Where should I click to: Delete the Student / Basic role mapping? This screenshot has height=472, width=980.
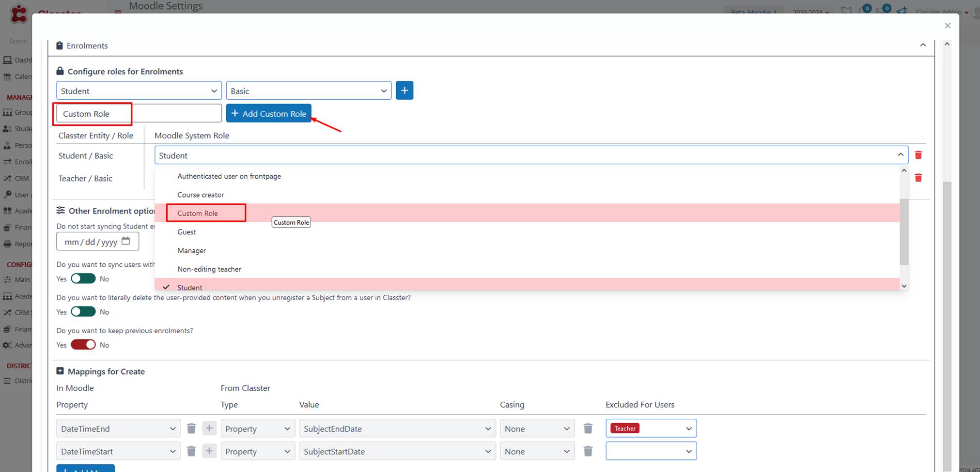pos(918,155)
